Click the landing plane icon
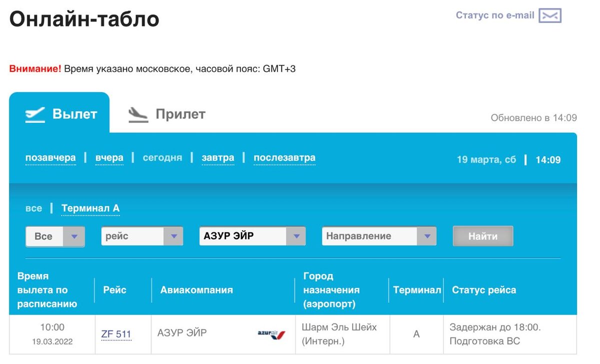 point(138,114)
